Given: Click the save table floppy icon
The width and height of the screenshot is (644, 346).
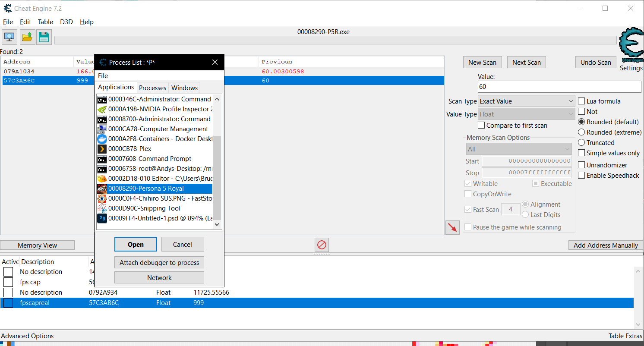Looking at the screenshot, I should (x=44, y=37).
